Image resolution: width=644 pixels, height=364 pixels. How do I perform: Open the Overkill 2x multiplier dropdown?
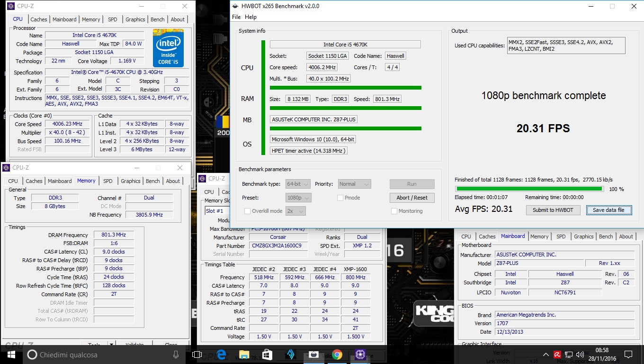(295, 211)
